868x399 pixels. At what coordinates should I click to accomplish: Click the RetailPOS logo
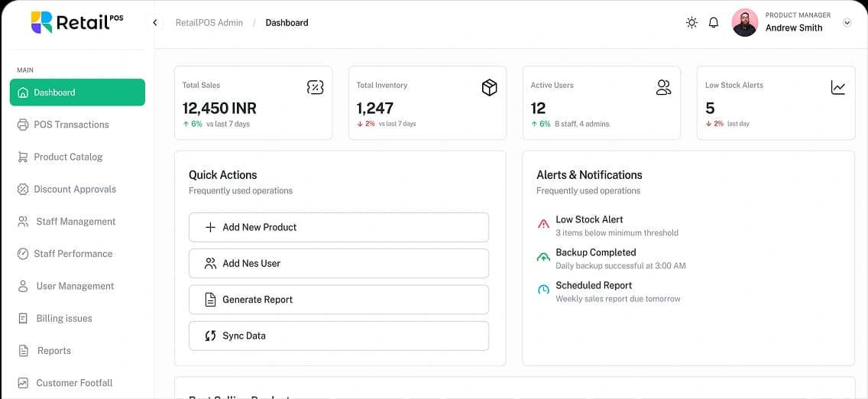(76, 22)
